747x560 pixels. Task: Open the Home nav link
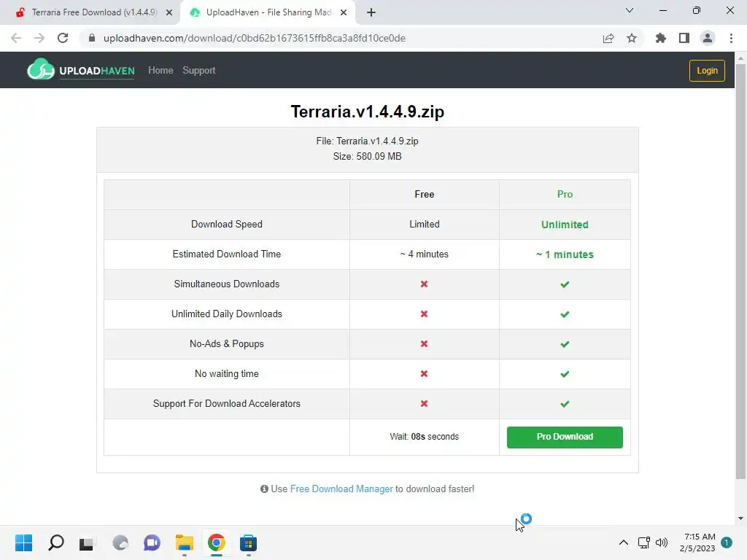point(160,71)
